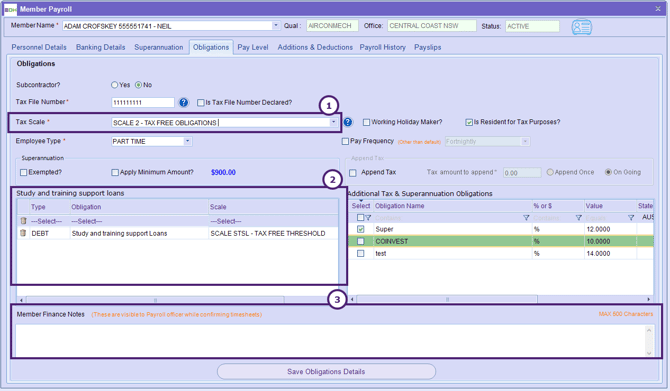Click loans grid Scale column header
Viewport: 670px width, 391px height.
pos(273,207)
